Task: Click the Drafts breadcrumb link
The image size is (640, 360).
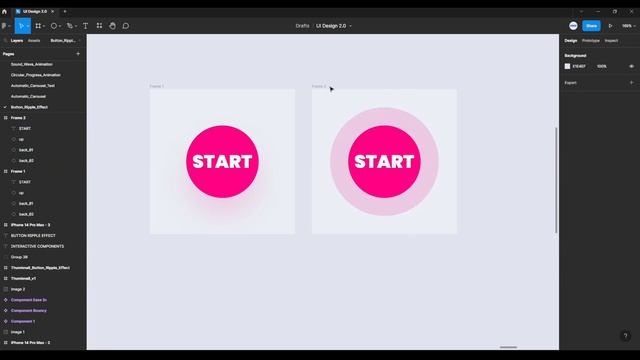Action: 302,26
